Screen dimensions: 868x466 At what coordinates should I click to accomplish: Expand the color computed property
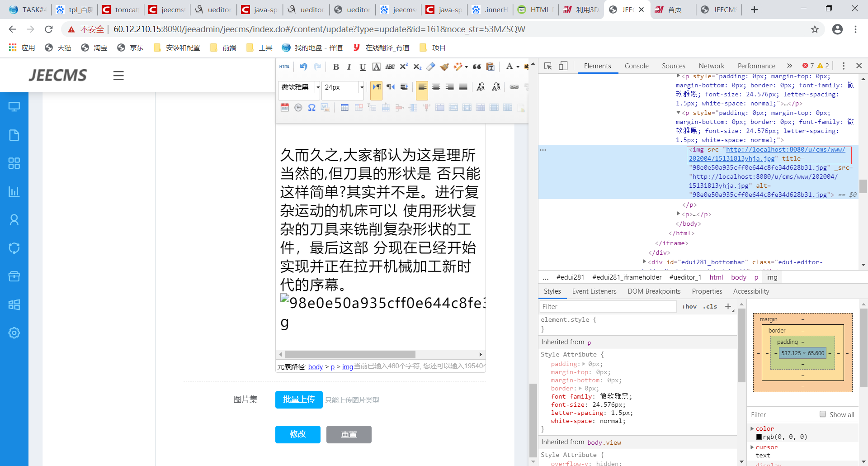click(752, 428)
